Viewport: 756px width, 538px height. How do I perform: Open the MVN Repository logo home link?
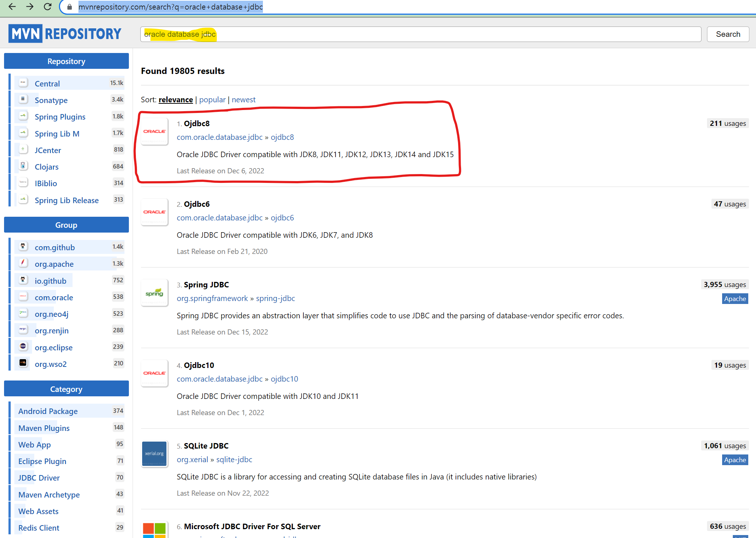[65, 34]
